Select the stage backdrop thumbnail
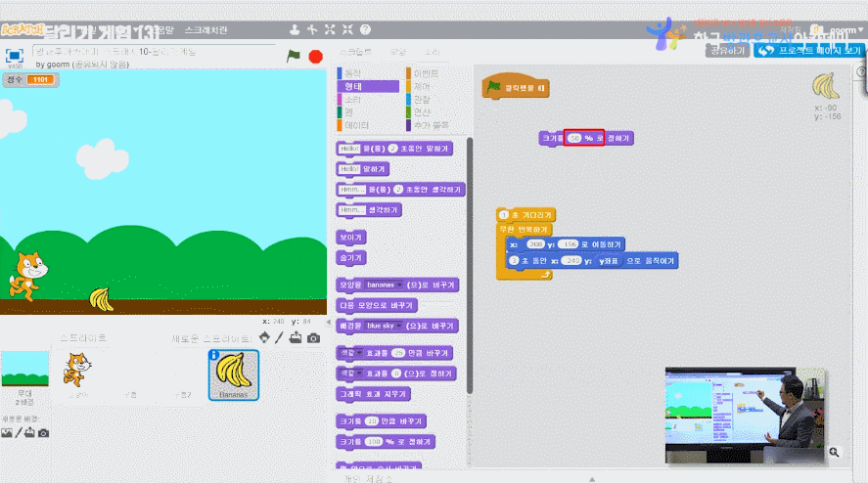The width and height of the screenshot is (868, 483). coord(24,369)
